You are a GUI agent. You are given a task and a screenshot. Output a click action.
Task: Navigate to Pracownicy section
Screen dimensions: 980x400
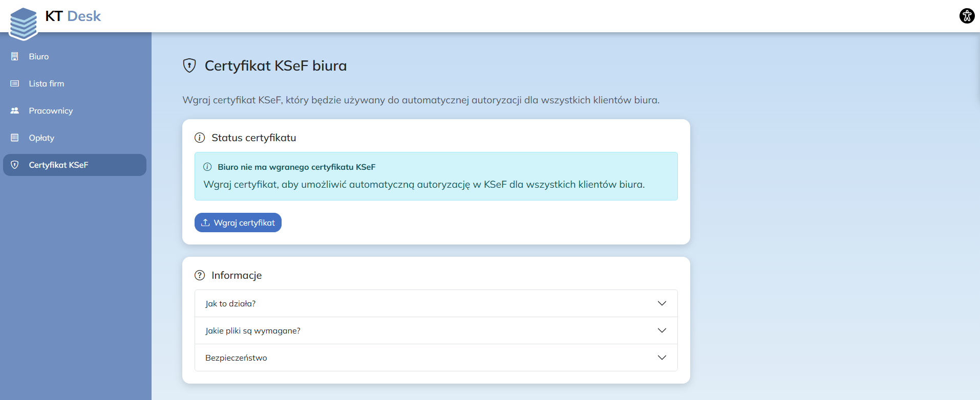pos(51,110)
